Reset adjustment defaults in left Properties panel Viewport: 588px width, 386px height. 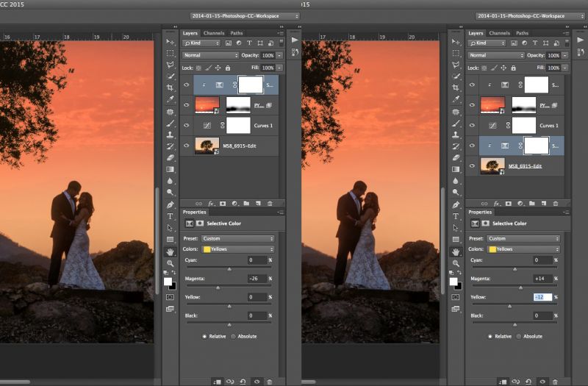click(243, 382)
